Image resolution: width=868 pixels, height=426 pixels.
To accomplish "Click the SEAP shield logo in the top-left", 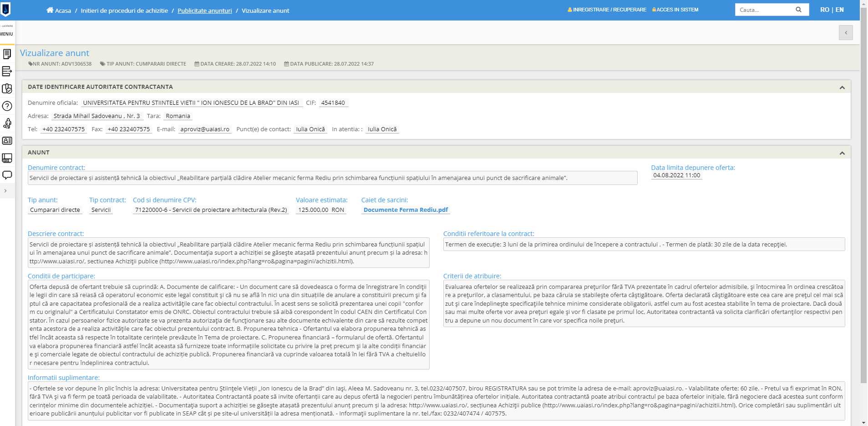I will [6, 9].
